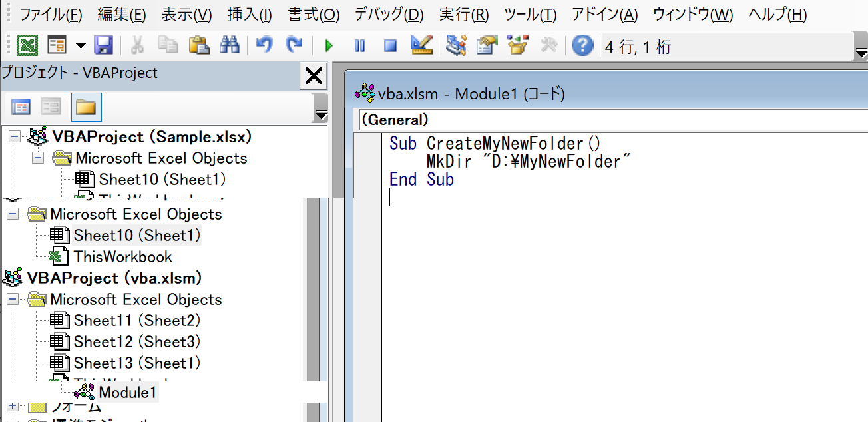Click the Sub CreateMyNewFolder() code line
The image size is (868, 422).
495,143
